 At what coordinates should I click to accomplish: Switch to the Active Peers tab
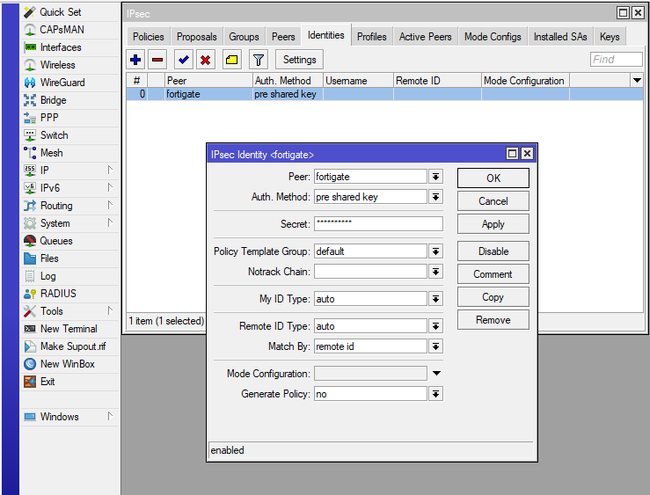(425, 37)
